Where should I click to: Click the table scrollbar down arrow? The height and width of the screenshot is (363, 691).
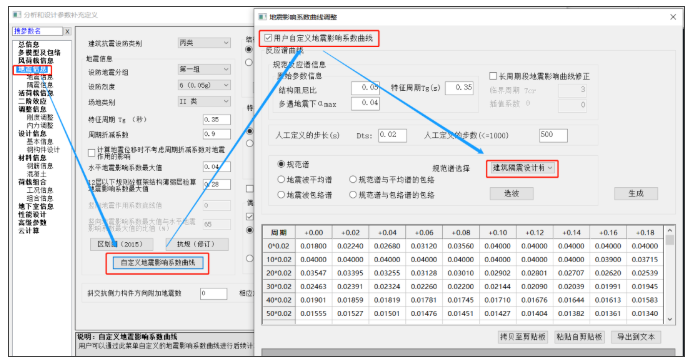tap(670, 319)
